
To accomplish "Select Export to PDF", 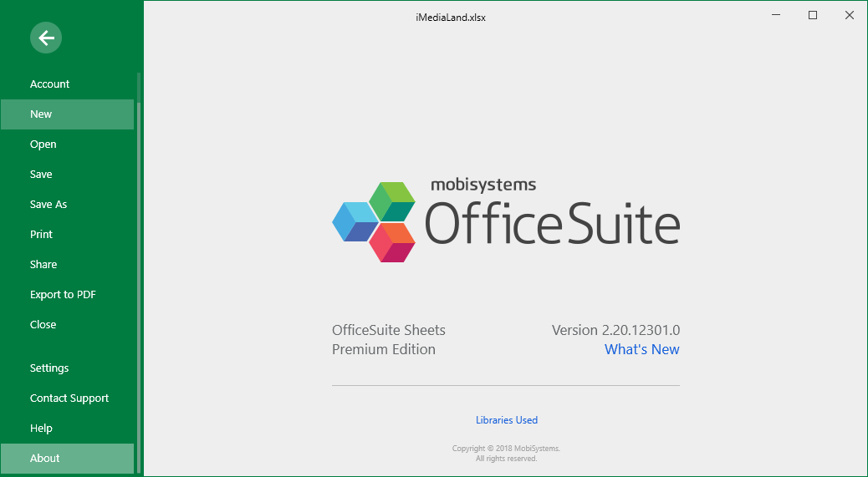I will (x=67, y=295).
